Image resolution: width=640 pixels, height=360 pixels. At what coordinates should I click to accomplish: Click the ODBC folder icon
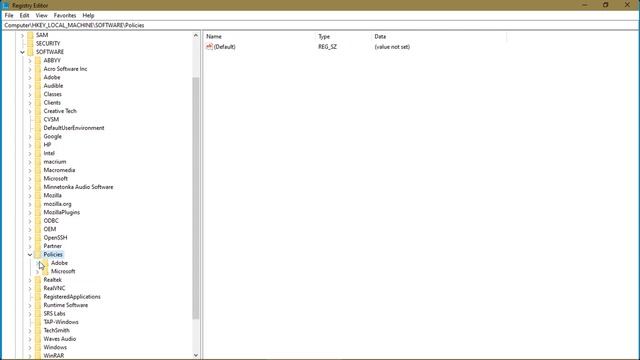click(38, 221)
